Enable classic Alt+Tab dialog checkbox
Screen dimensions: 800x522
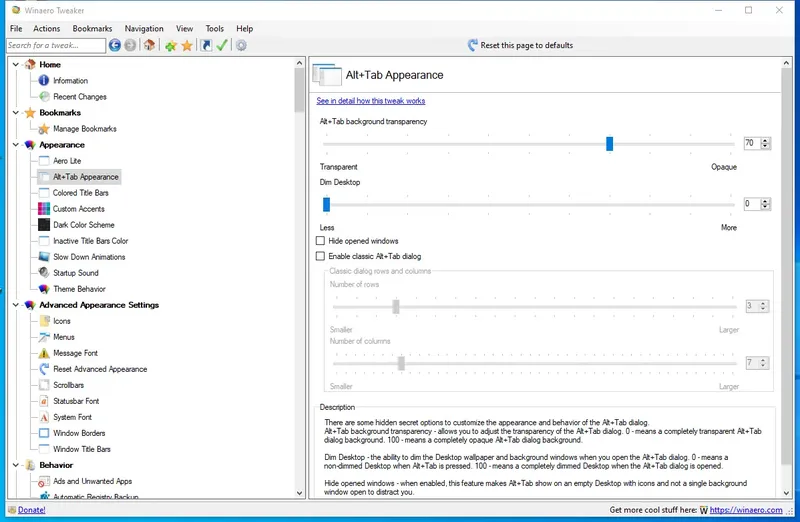(x=320, y=256)
